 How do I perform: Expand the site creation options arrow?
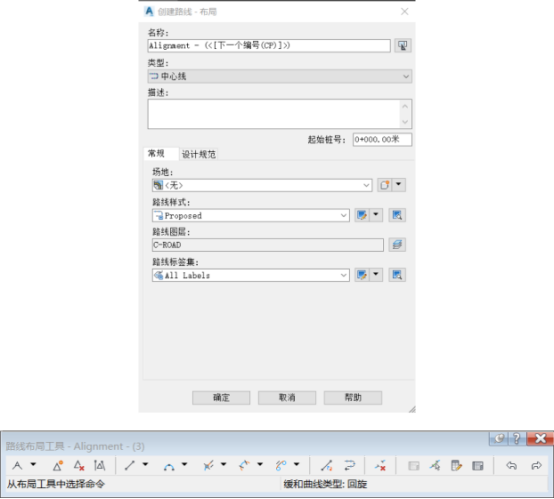coord(399,184)
